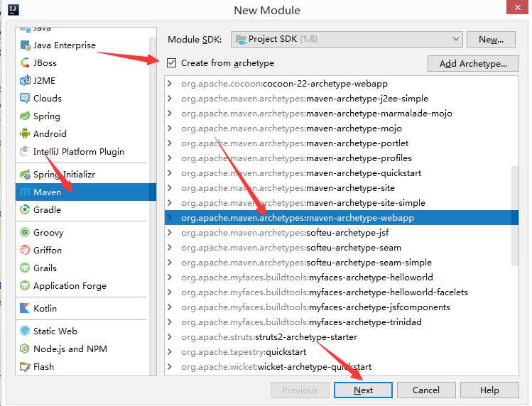The height and width of the screenshot is (406, 532).
Task: Expand wicket-archetype-quickstart node
Action: click(170, 367)
